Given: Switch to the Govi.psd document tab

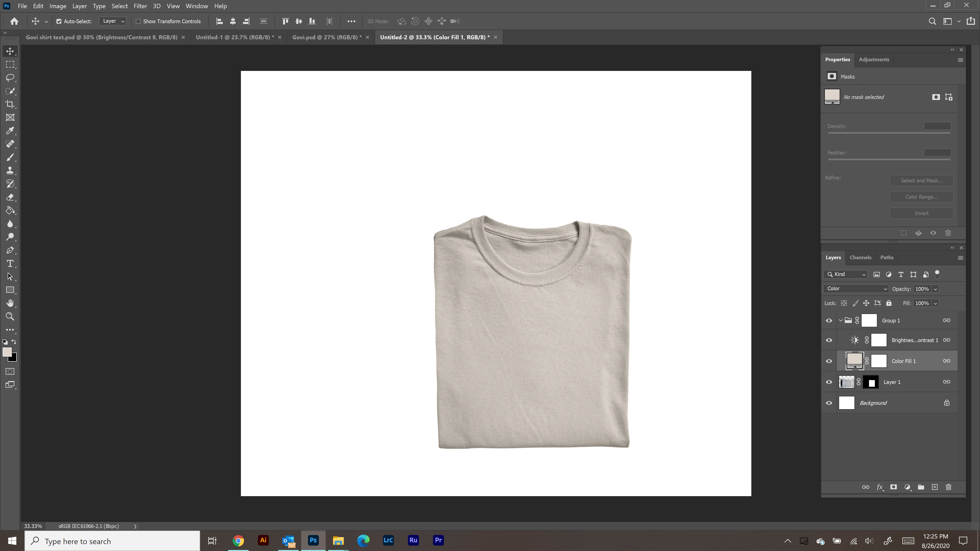Looking at the screenshot, I should 326,37.
